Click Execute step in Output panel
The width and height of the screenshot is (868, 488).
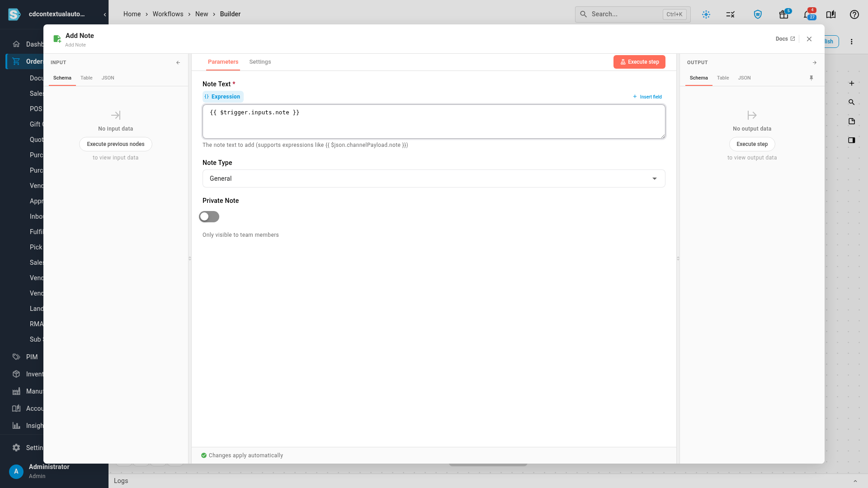coord(752,144)
